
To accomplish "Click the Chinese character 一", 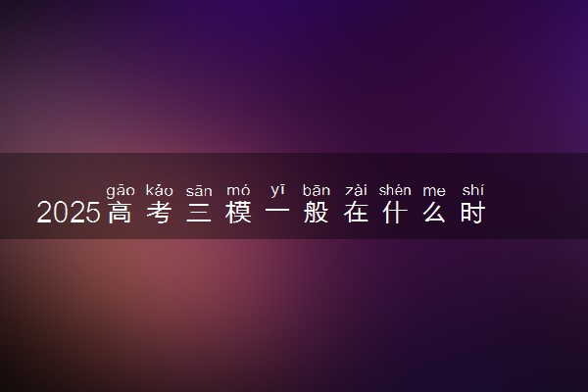I will (277, 212).
